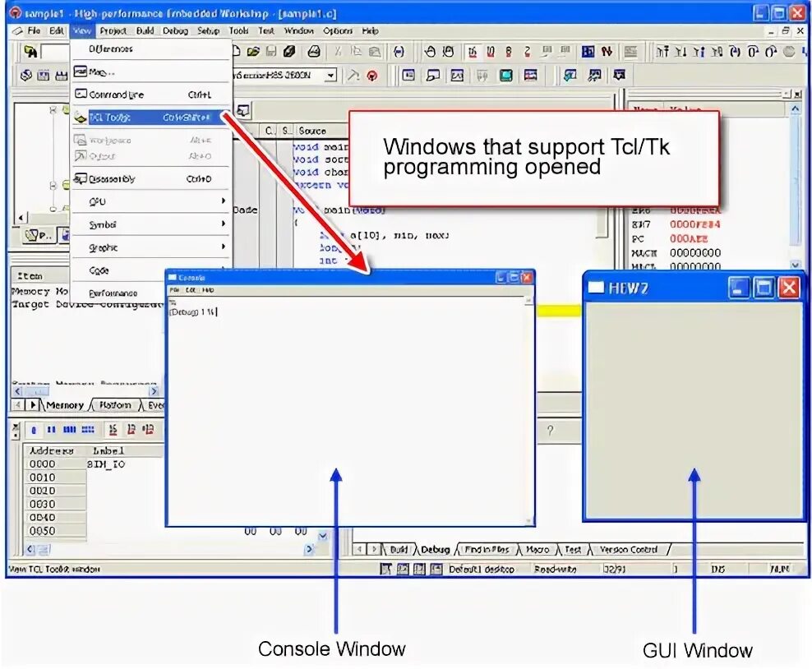
Task: Open the Disassembly view menu entry
Action: tap(150, 178)
